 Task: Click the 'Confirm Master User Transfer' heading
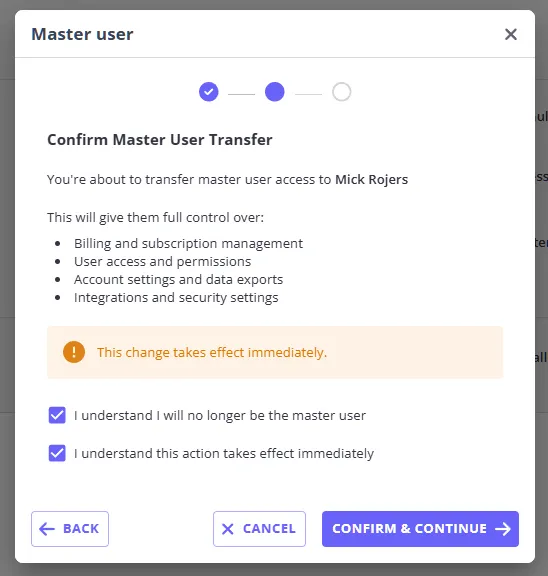pos(160,140)
